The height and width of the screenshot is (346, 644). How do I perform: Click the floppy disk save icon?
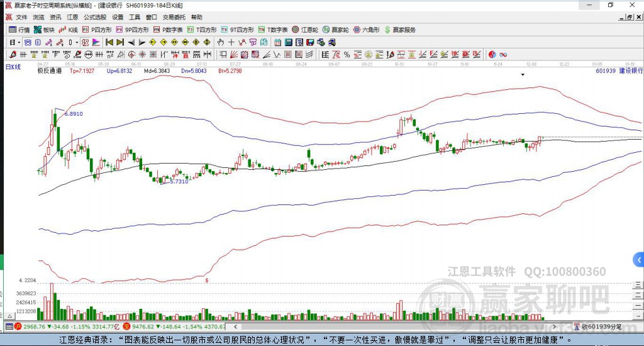pyautogui.click(x=310, y=42)
